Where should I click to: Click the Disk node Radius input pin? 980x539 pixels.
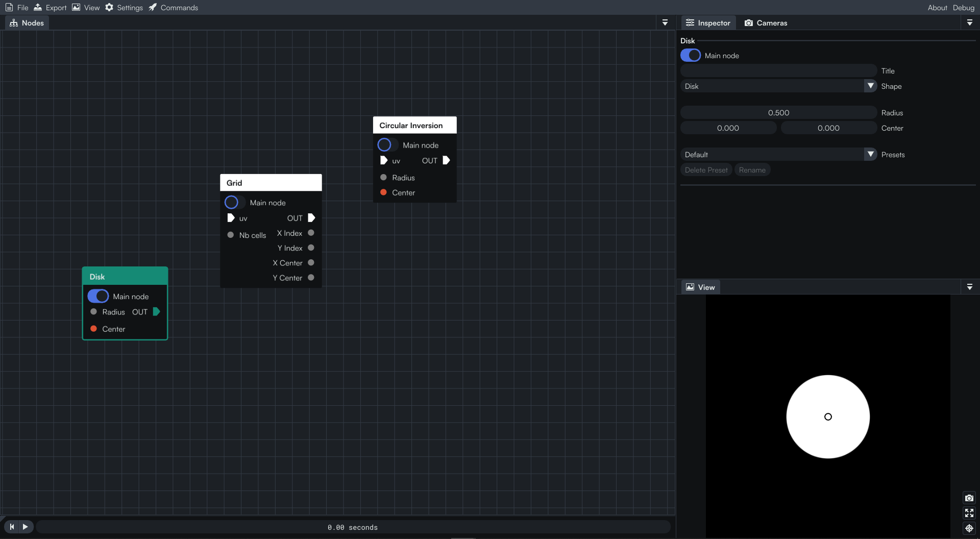pos(93,311)
